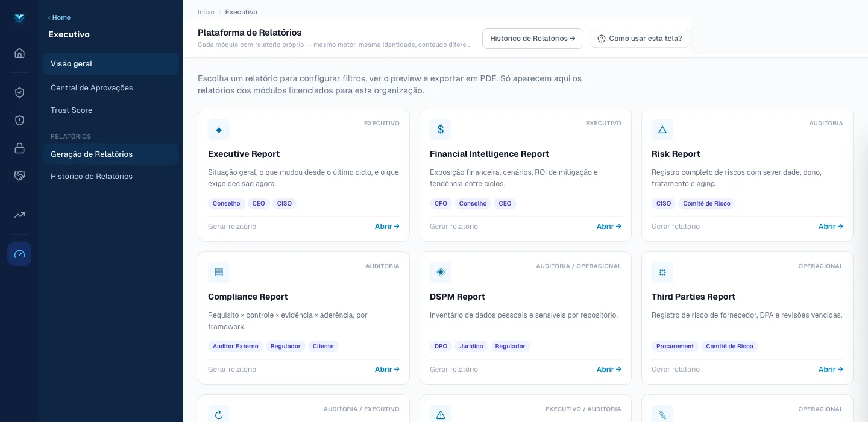Open the Executive Report via Abrir
Viewport: 868px width, 422px height.
[387, 227]
